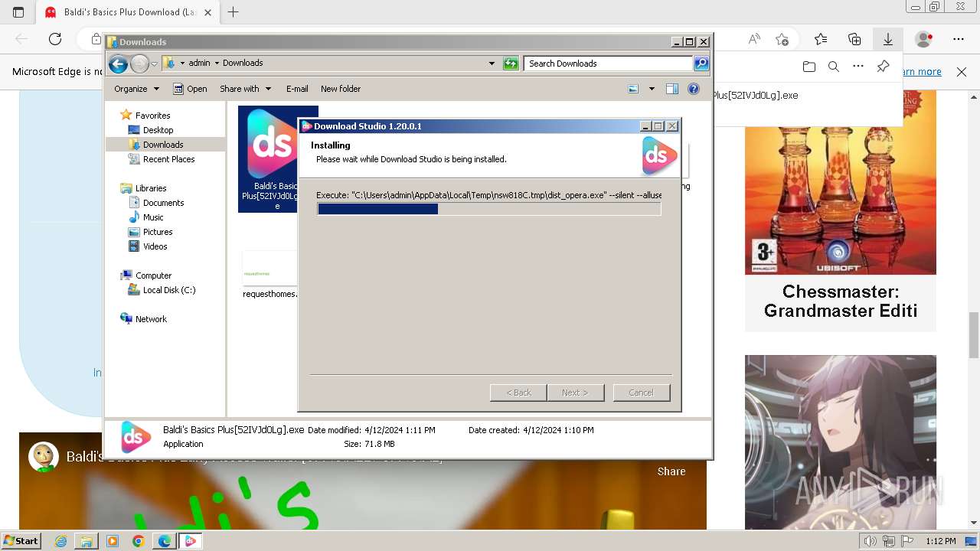The height and width of the screenshot is (551, 980).
Task: Open Explorer help question mark icon
Action: [x=694, y=89]
